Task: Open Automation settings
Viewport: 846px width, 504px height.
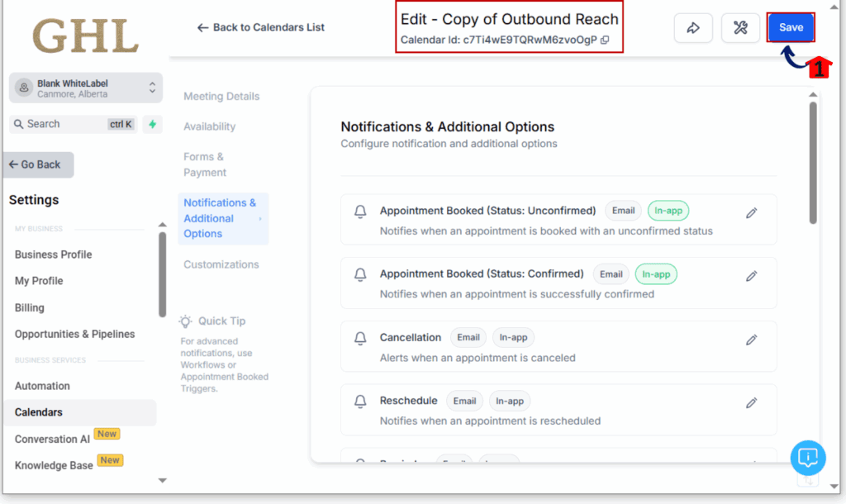Action: (42, 386)
